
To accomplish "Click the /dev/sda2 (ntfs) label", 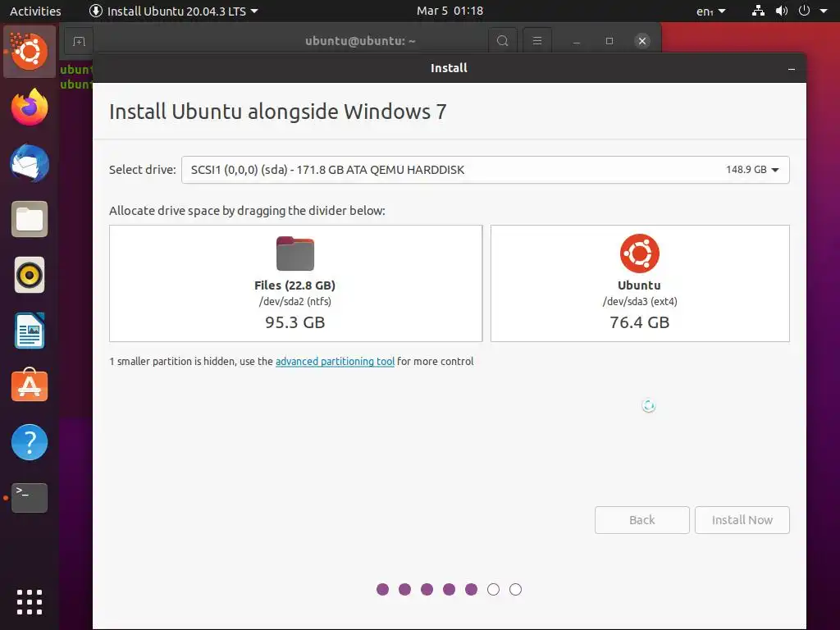I will (x=295, y=302).
